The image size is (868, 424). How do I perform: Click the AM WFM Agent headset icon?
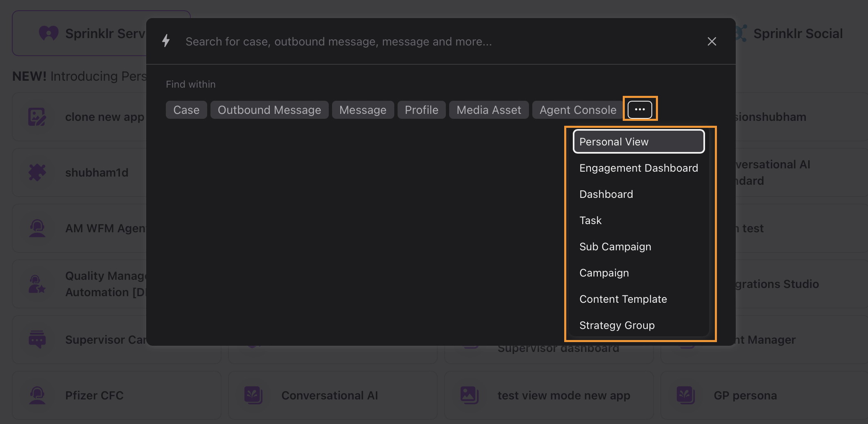(37, 228)
